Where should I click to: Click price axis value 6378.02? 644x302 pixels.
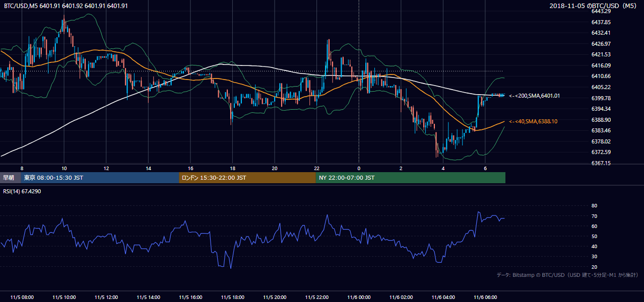(x=601, y=141)
